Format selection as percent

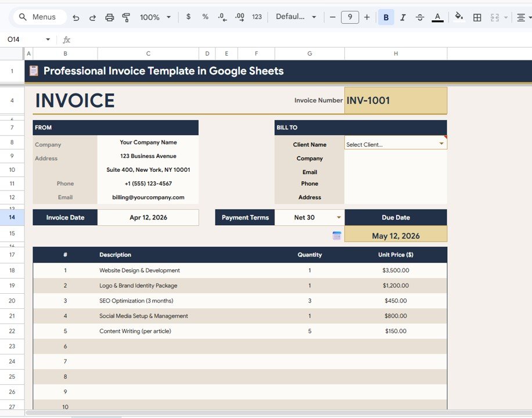point(205,17)
